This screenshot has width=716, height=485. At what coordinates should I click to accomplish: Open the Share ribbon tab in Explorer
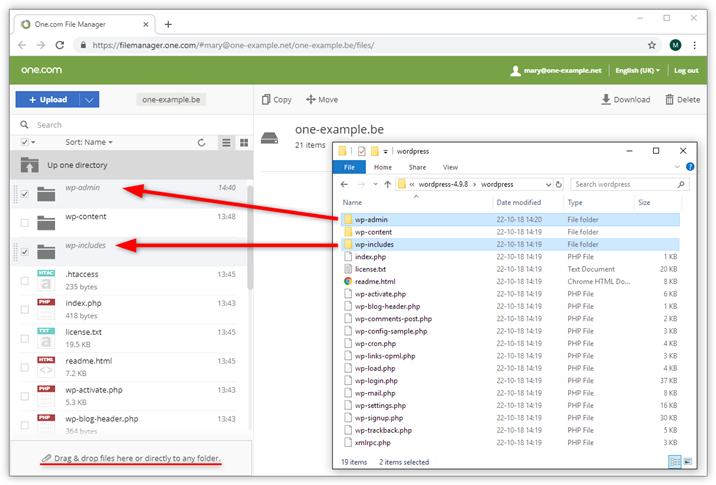click(x=417, y=167)
